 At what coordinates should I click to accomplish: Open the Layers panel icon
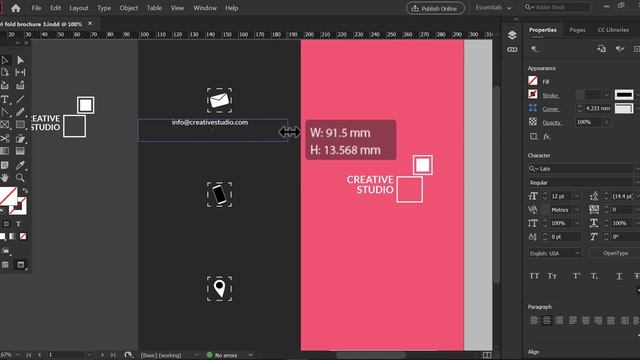click(512, 35)
